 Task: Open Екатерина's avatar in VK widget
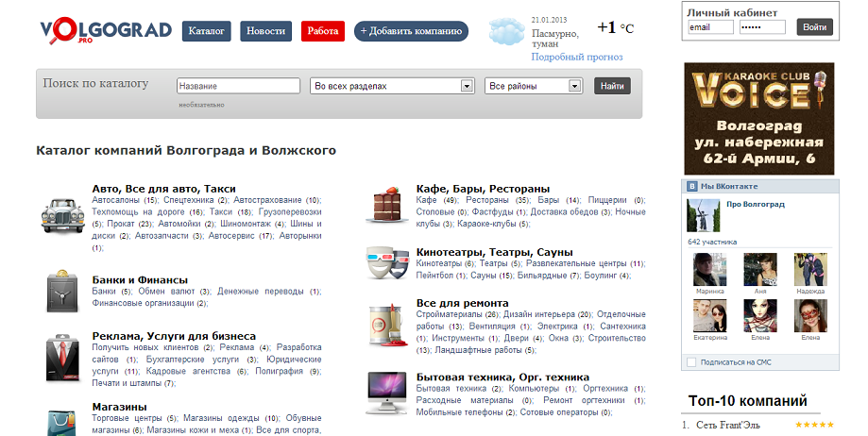tap(709, 316)
